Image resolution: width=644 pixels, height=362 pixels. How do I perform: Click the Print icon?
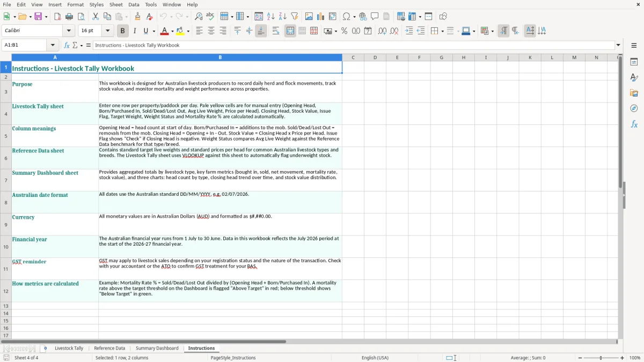[x=69, y=17]
